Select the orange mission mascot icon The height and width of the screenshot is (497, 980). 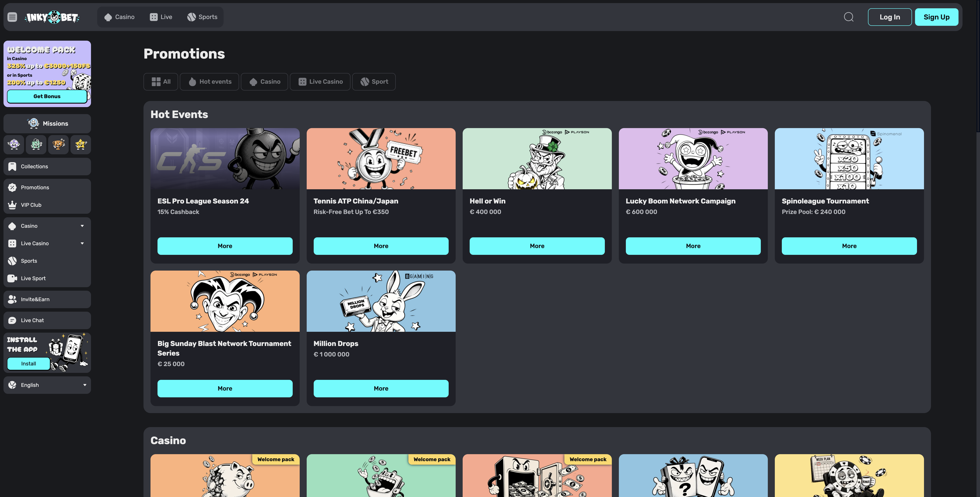pos(59,144)
